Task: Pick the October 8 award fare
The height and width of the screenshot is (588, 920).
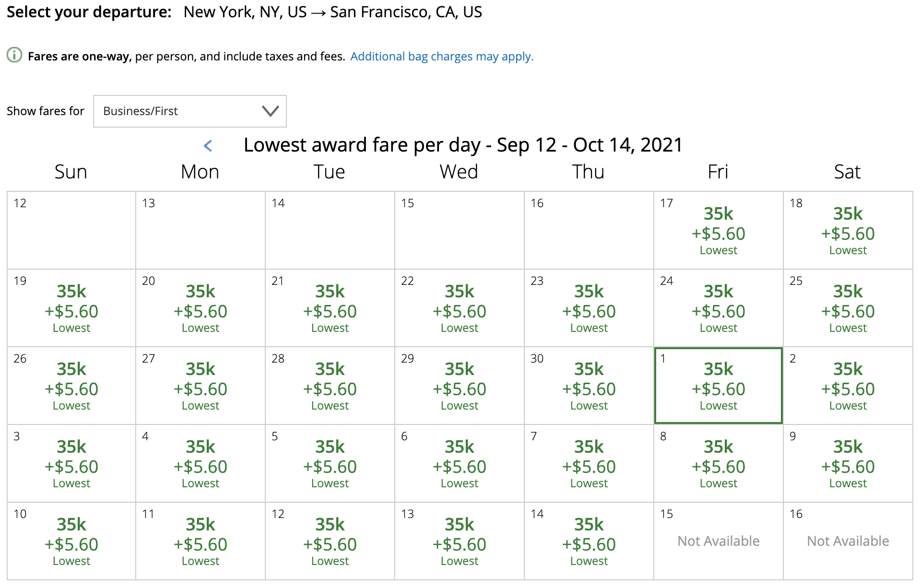Action: [x=718, y=464]
